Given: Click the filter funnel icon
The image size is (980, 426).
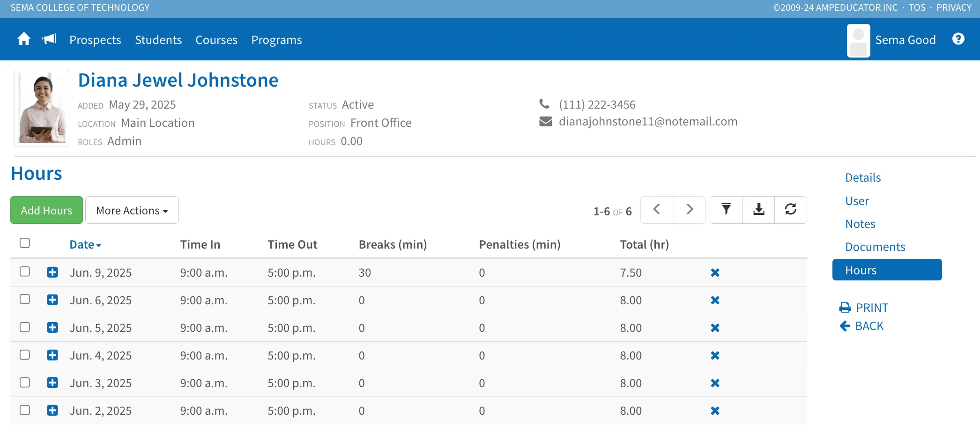Looking at the screenshot, I should (x=726, y=209).
